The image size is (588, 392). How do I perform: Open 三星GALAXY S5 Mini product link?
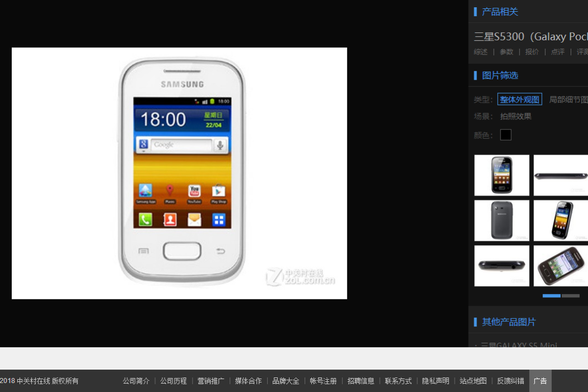pyautogui.click(x=519, y=344)
